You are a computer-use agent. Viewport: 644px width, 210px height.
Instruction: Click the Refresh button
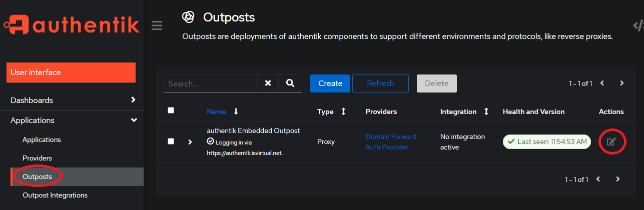[x=380, y=83]
